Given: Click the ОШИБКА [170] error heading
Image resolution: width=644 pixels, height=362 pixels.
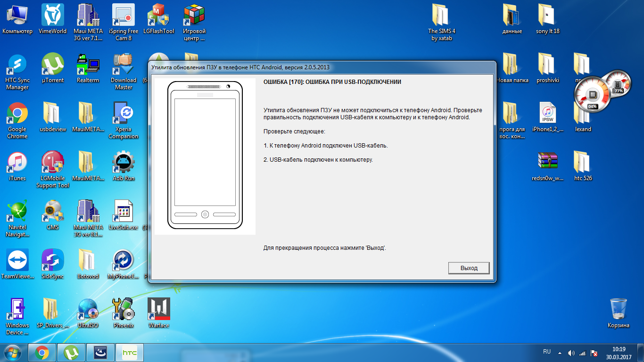Looking at the screenshot, I should point(332,82).
